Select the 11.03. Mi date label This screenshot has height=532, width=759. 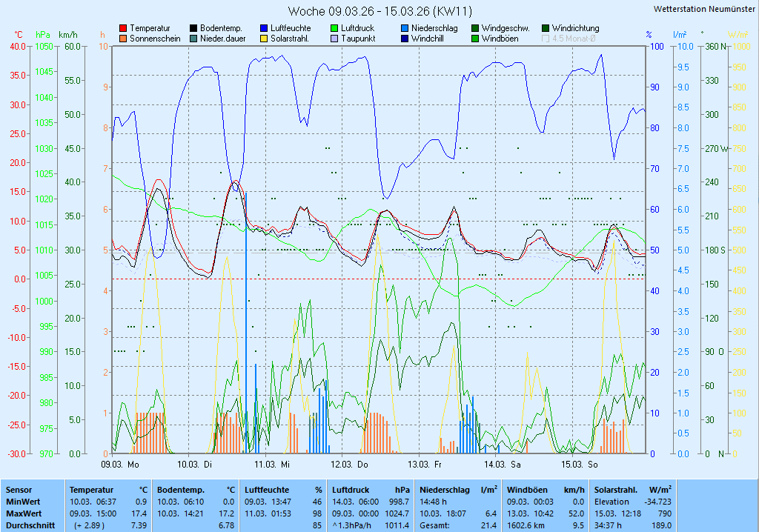[x=271, y=465]
